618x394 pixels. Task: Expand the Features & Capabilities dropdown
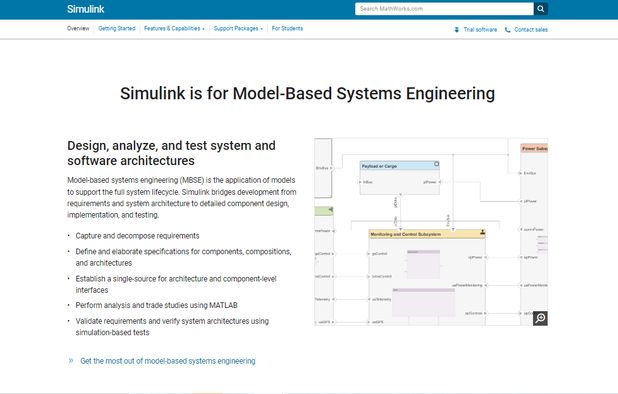174,28
